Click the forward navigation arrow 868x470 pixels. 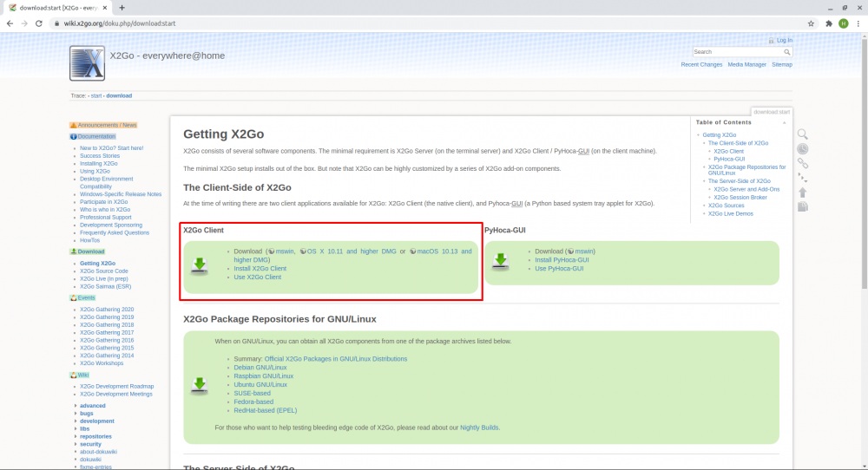tap(24, 23)
